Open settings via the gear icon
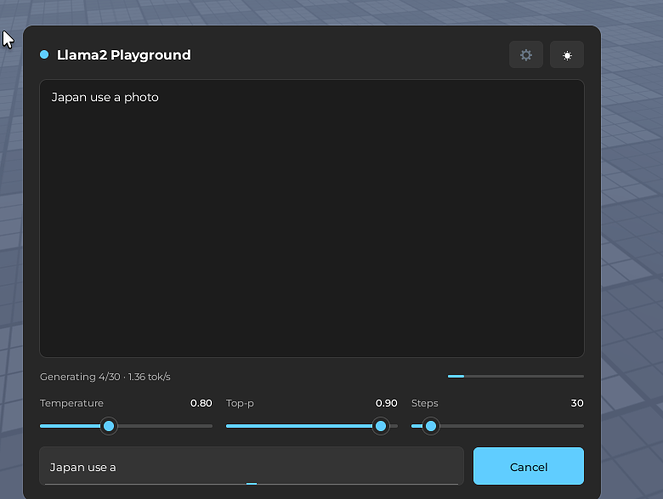 click(x=526, y=55)
